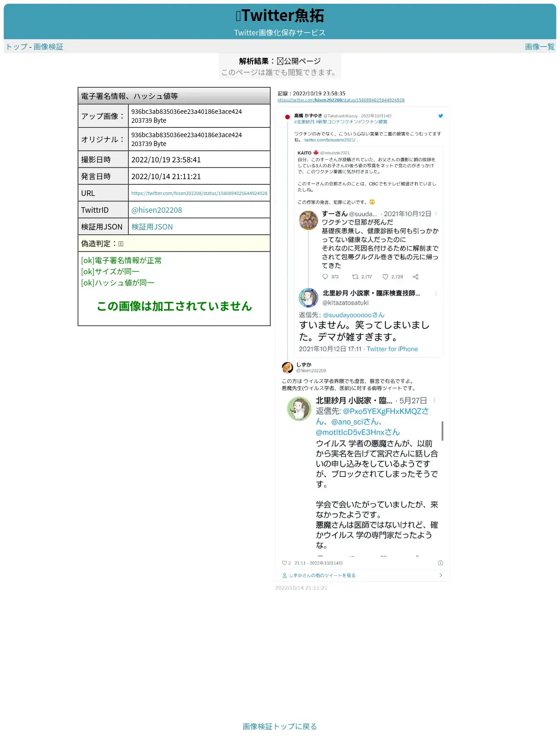The image size is (560, 753).
Task: Click the #北里紗月 hashtag
Action: (x=304, y=122)
